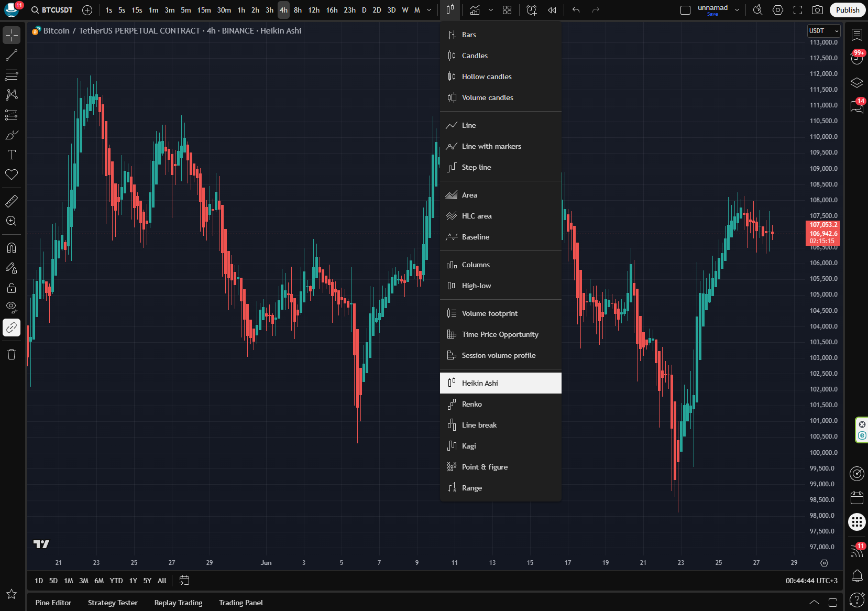Image resolution: width=868 pixels, height=611 pixels.
Task: Select the trend line drawing tool
Action: (x=12, y=55)
